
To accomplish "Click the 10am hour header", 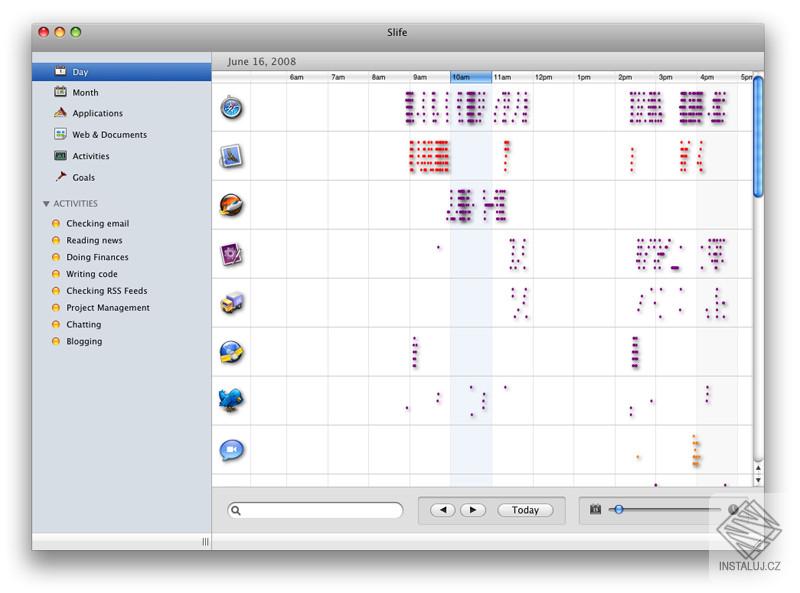I will [471, 77].
